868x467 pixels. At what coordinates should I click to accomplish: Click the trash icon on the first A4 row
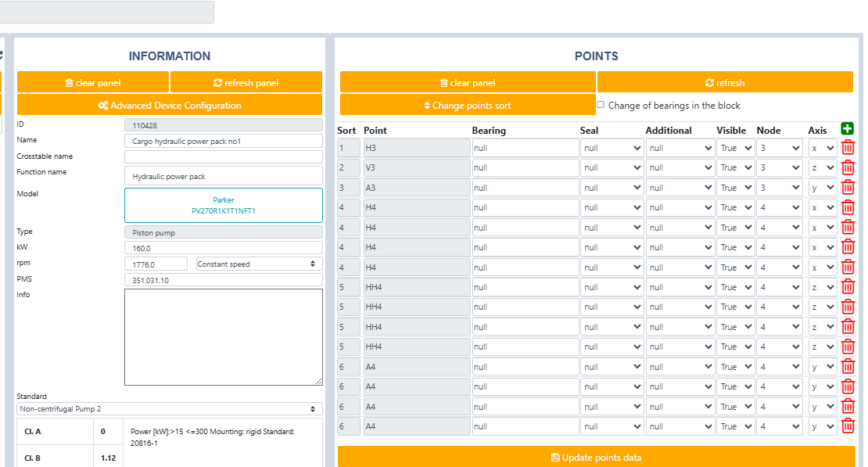click(x=848, y=366)
